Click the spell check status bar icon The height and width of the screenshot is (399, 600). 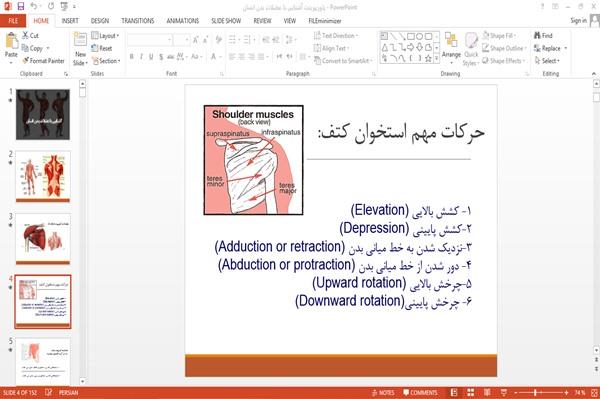click(49, 392)
